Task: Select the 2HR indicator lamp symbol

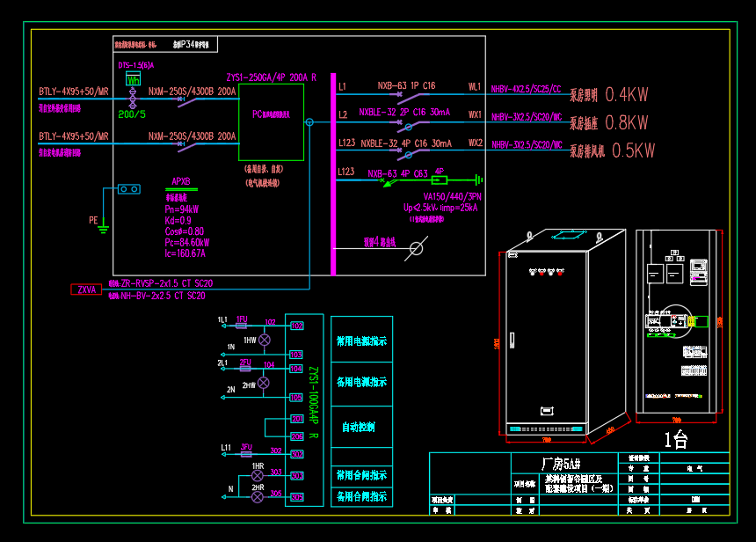Action: tap(258, 497)
